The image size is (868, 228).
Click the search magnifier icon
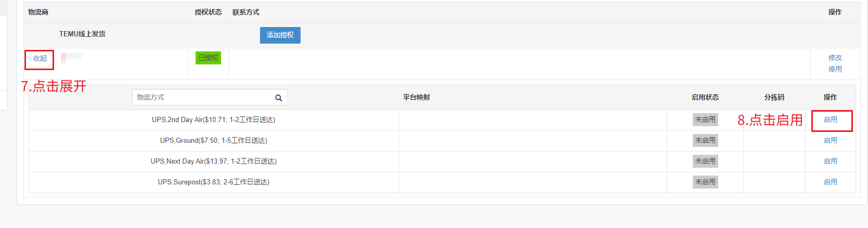[x=279, y=98]
